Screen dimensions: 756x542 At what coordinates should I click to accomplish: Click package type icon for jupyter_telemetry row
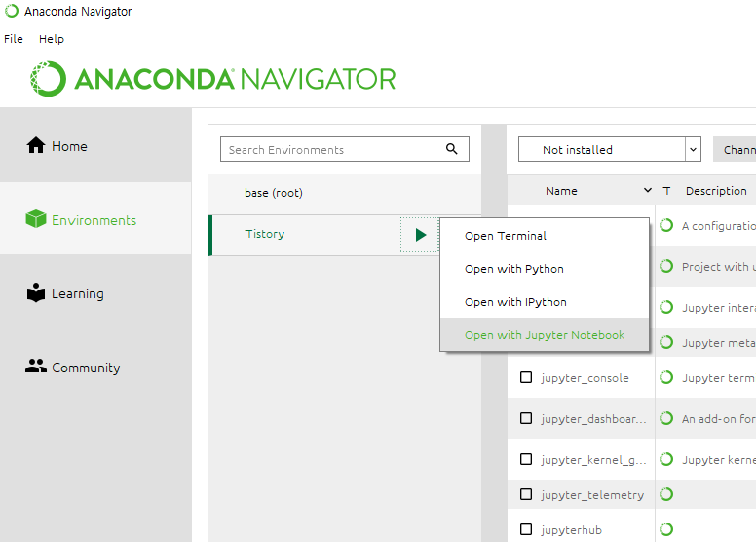[x=666, y=494]
